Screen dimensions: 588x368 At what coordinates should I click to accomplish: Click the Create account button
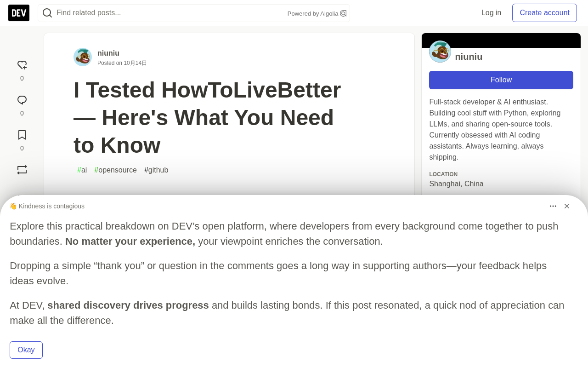pos(544,13)
